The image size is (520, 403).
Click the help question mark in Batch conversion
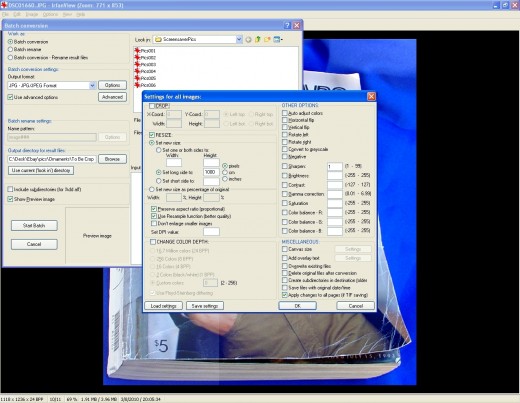tap(288, 25)
